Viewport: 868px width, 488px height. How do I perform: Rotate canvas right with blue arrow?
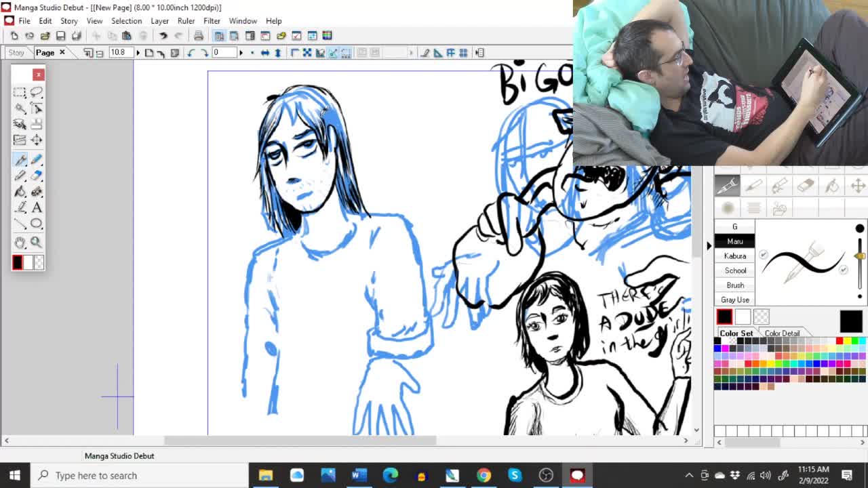coord(204,53)
